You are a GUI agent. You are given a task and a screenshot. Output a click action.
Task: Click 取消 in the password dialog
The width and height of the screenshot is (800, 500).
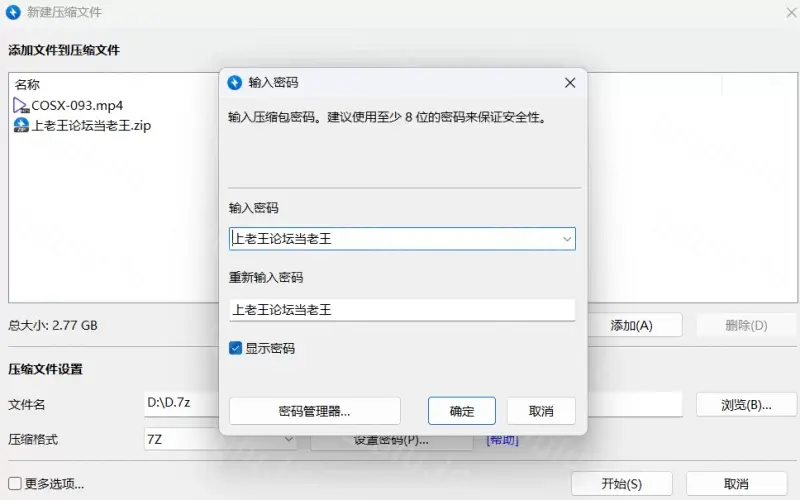pyautogui.click(x=541, y=411)
